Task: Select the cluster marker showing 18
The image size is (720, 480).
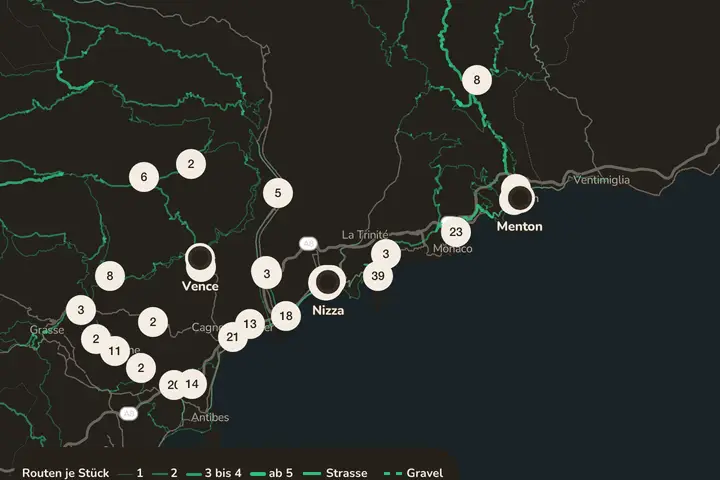Action: click(286, 316)
